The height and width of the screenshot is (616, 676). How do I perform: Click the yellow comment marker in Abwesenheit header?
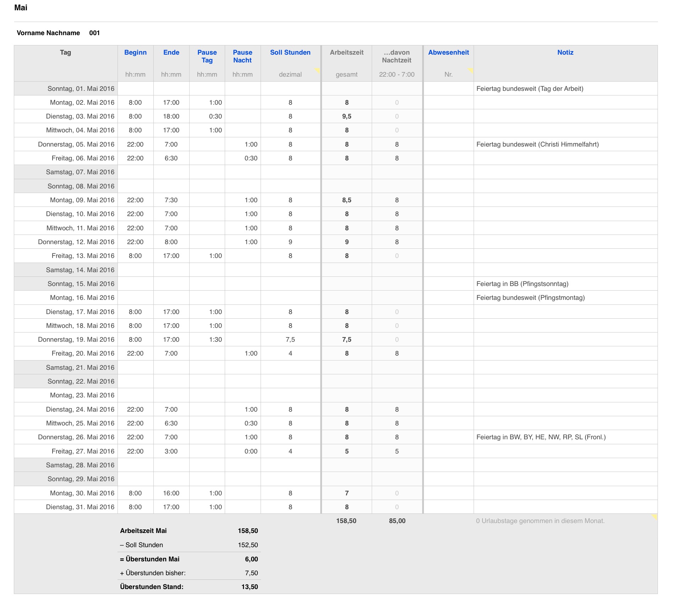[x=470, y=70]
